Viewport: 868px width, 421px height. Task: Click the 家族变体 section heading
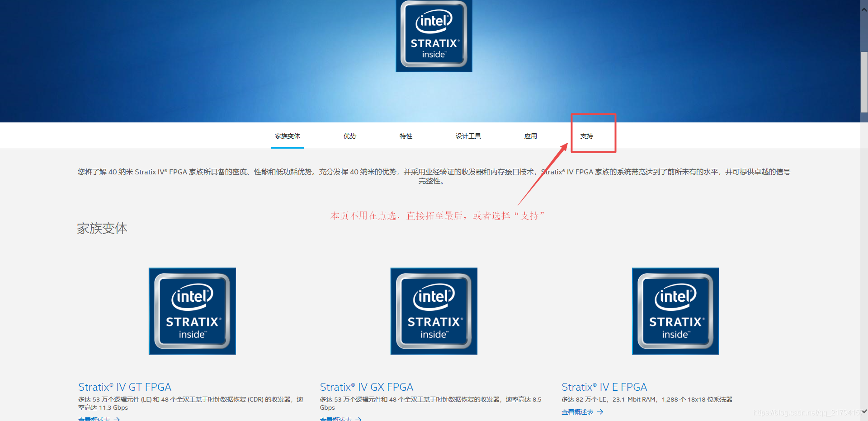click(102, 229)
